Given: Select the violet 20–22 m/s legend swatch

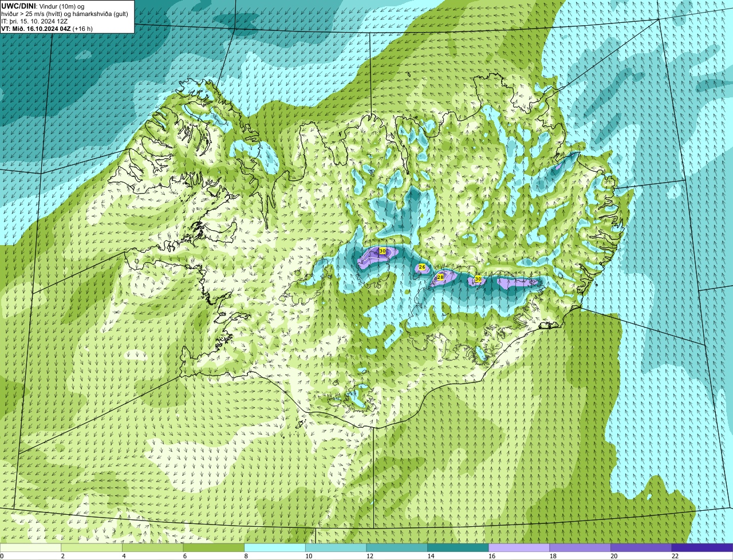Looking at the screenshot, I should pyautogui.click(x=641, y=547).
